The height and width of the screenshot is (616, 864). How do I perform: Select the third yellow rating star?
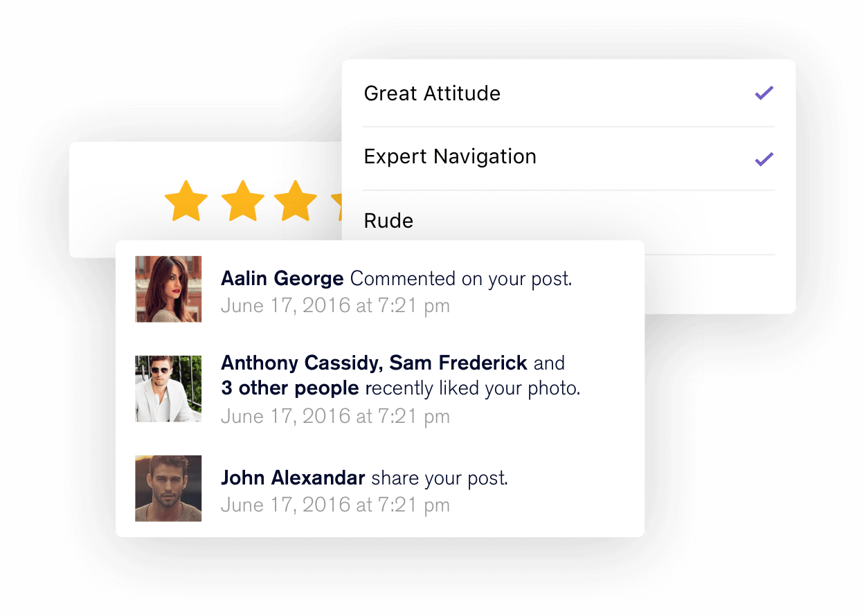296,201
